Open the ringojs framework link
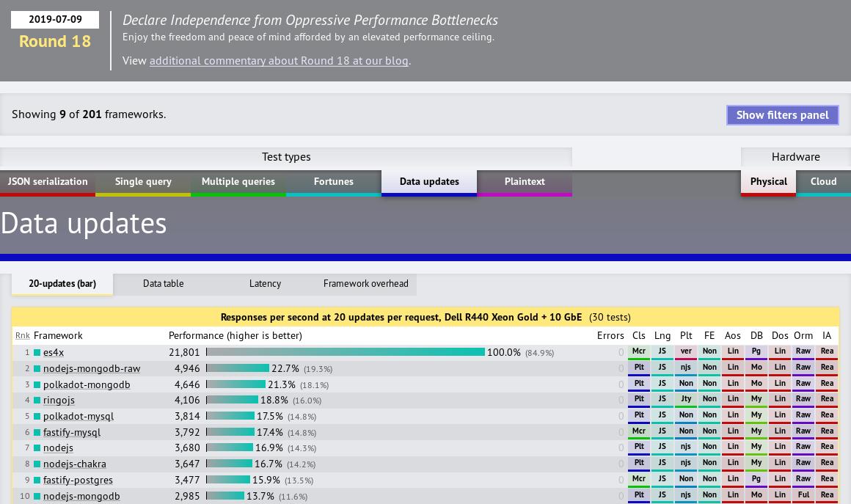Image resolution: width=851 pixels, height=504 pixels. tap(59, 401)
